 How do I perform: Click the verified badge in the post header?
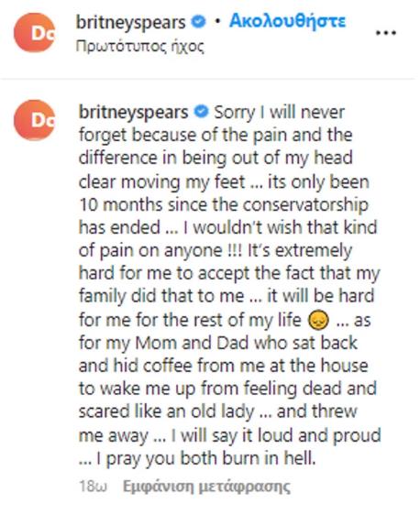tap(198, 22)
